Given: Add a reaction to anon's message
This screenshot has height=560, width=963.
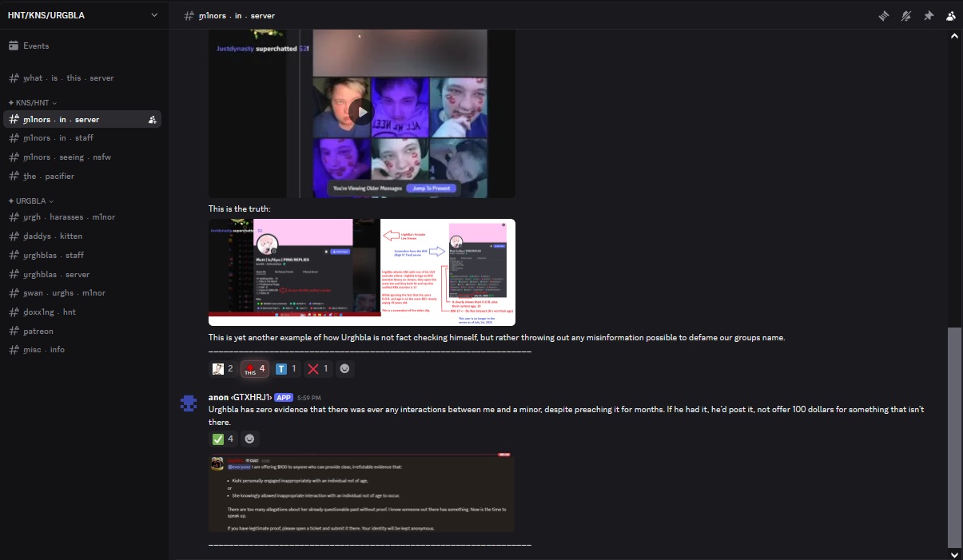Looking at the screenshot, I should (250, 439).
